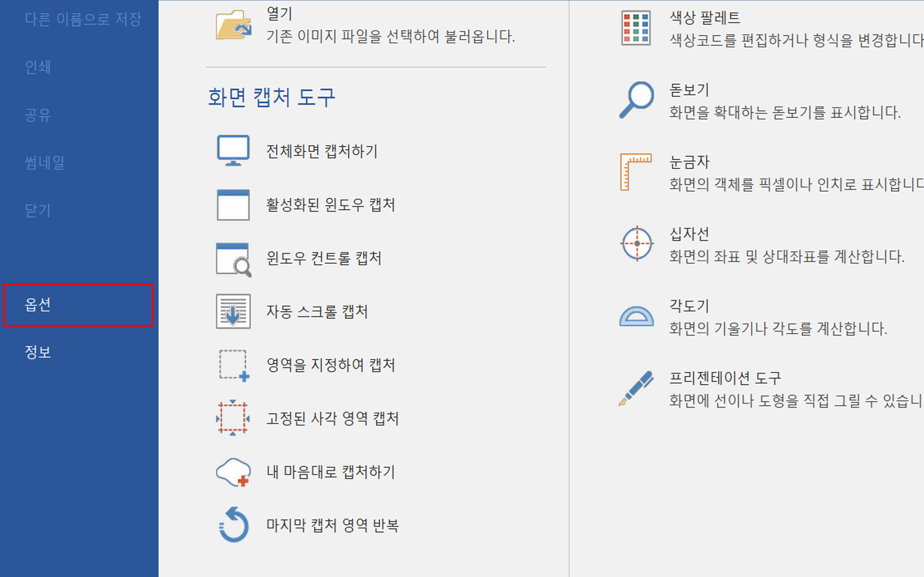Image resolution: width=924 pixels, height=577 pixels.
Task: Open the 정보 menu item
Action: 38,352
